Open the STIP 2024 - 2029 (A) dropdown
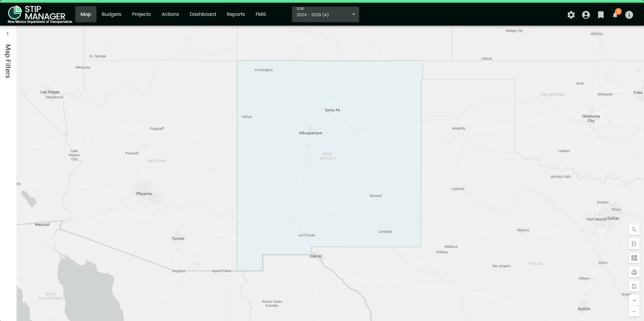 [x=326, y=14]
